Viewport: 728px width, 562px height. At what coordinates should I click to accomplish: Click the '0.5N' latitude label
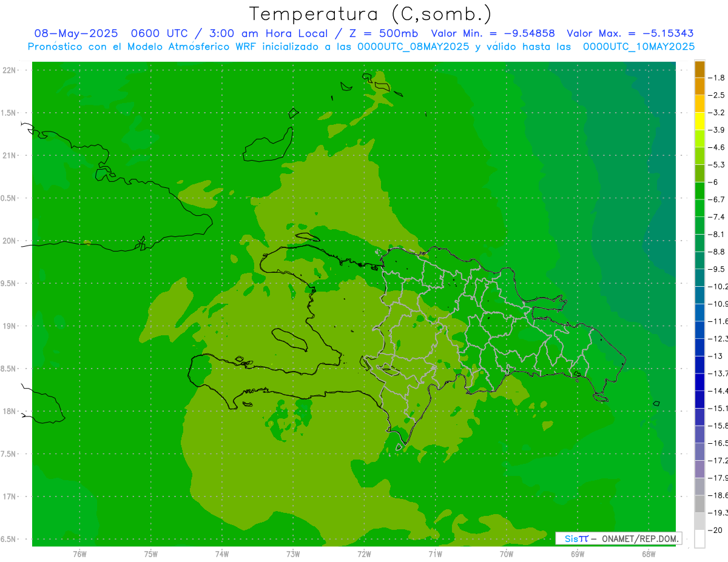click(8, 198)
